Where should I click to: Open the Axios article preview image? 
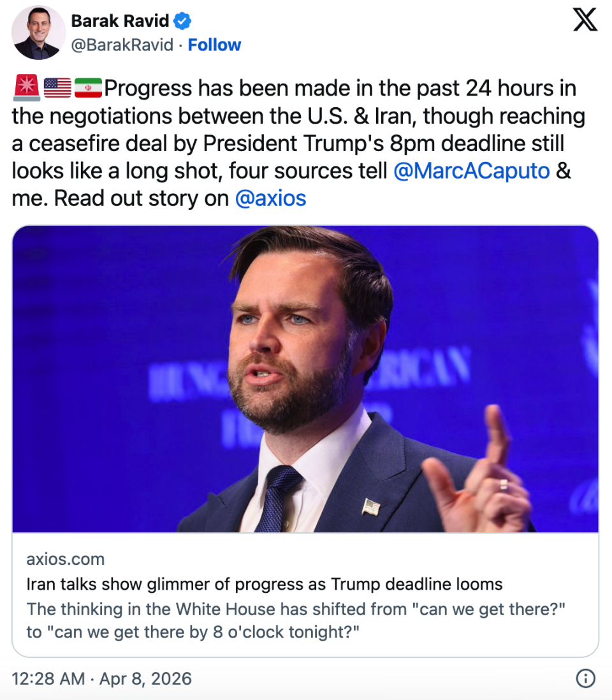click(x=305, y=379)
